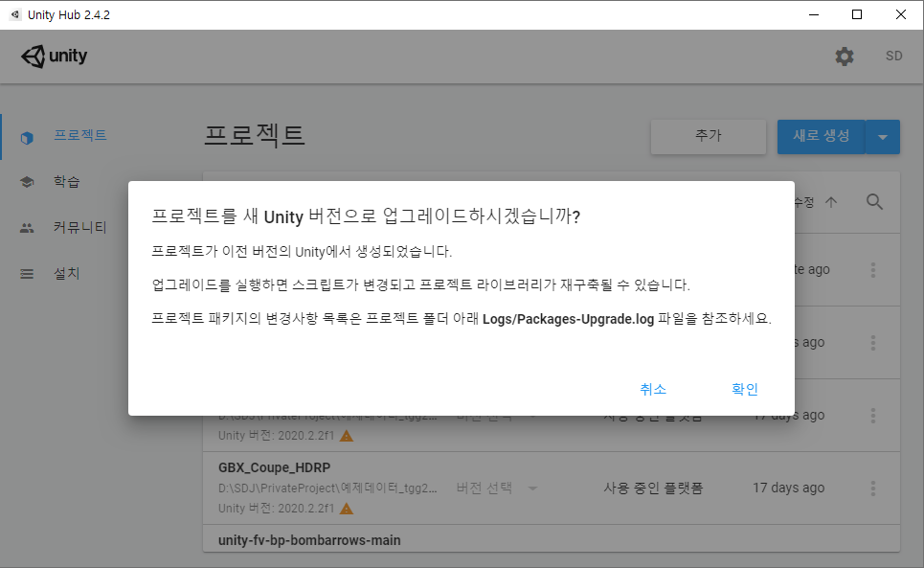Image resolution: width=924 pixels, height=568 pixels.
Task: Open the settings gear icon
Action: pyautogui.click(x=845, y=57)
